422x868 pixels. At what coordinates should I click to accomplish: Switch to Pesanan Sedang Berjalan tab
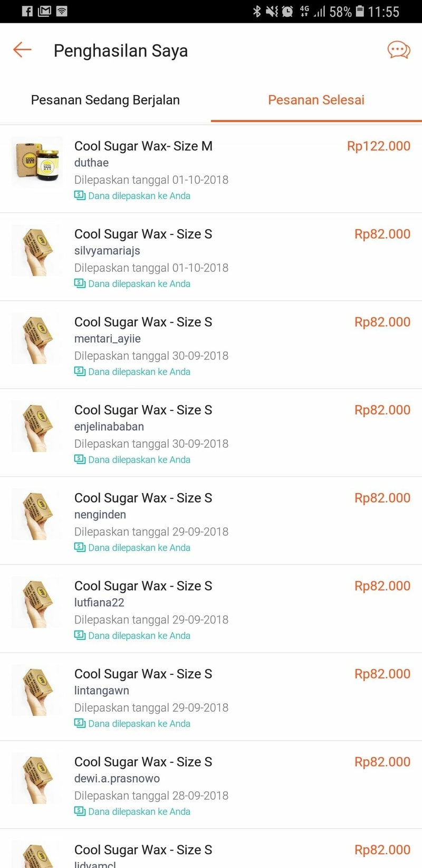pyautogui.click(x=105, y=100)
